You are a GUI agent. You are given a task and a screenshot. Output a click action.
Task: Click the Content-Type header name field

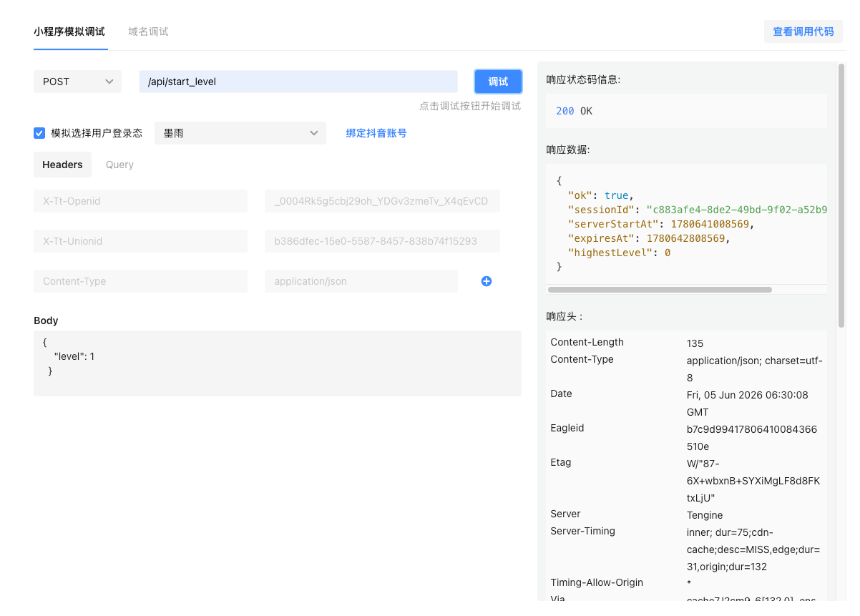tap(140, 281)
